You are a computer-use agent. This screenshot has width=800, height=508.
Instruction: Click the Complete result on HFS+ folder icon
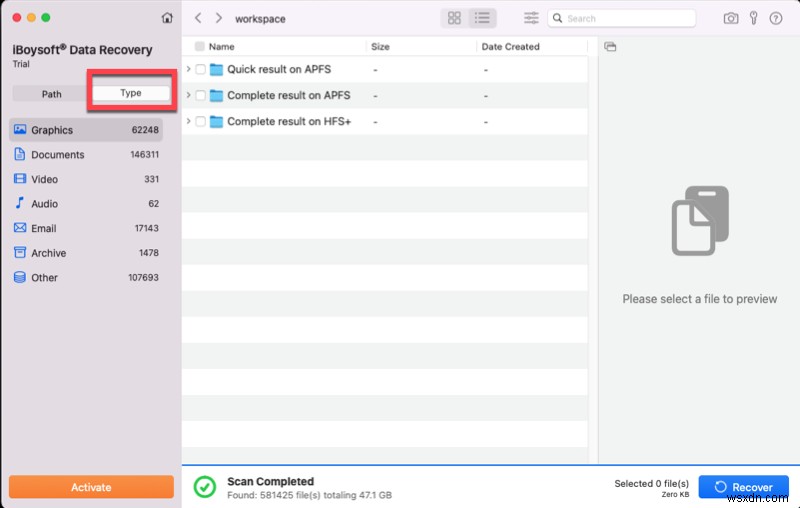coord(216,121)
